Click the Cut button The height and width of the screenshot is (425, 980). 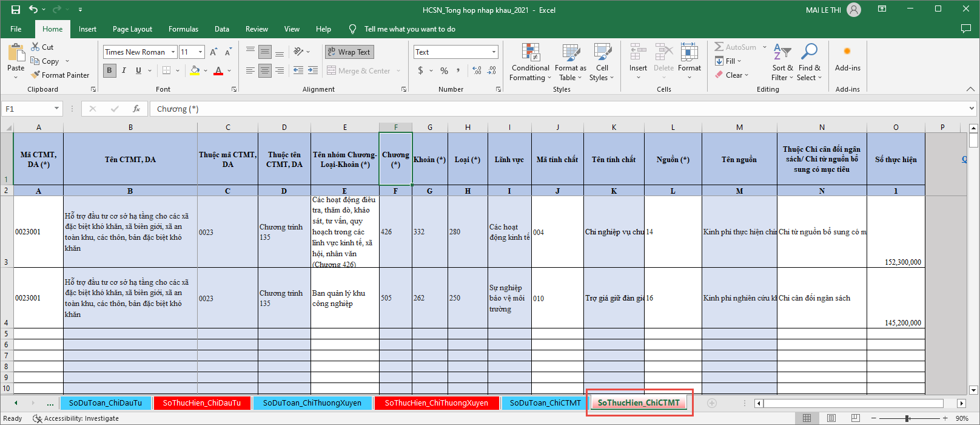click(42, 47)
